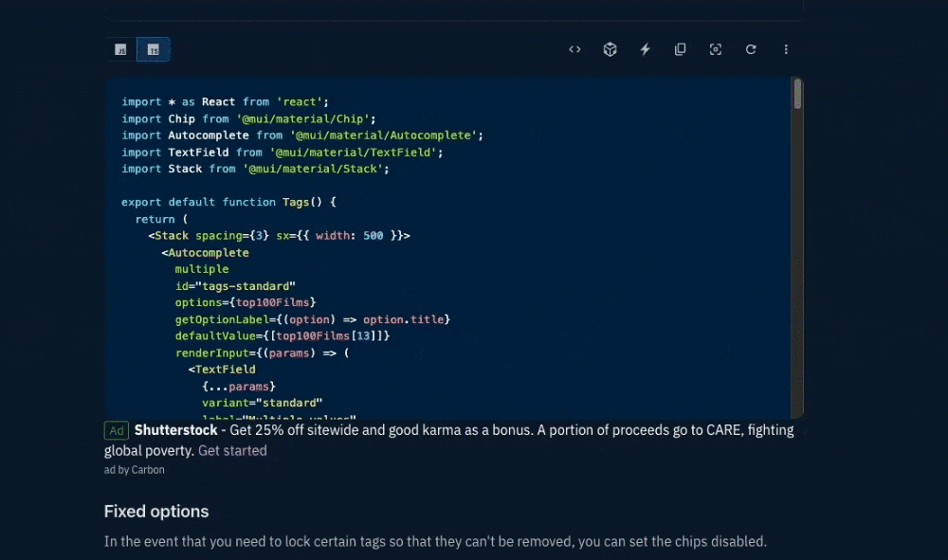Click the 'multiple' prop line in code
The width and height of the screenshot is (948, 560).
(202, 269)
